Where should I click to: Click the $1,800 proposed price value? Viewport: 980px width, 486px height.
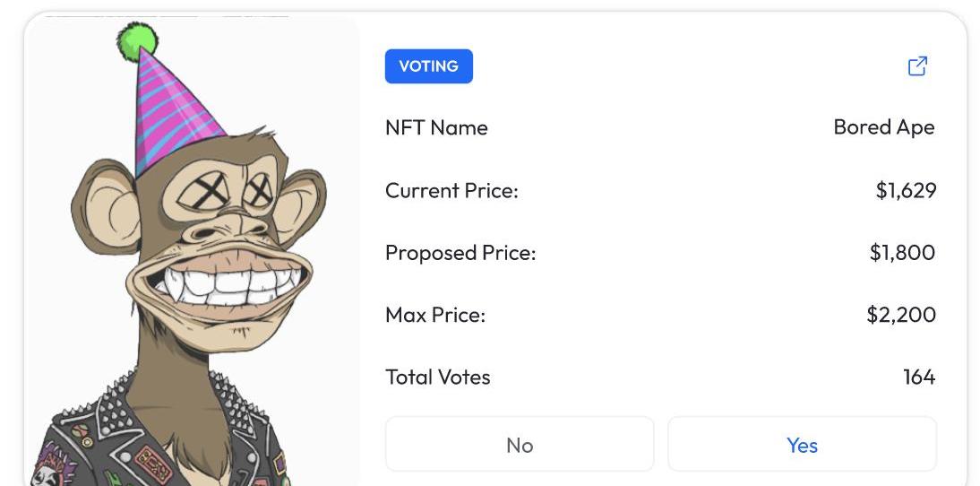[x=902, y=253]
